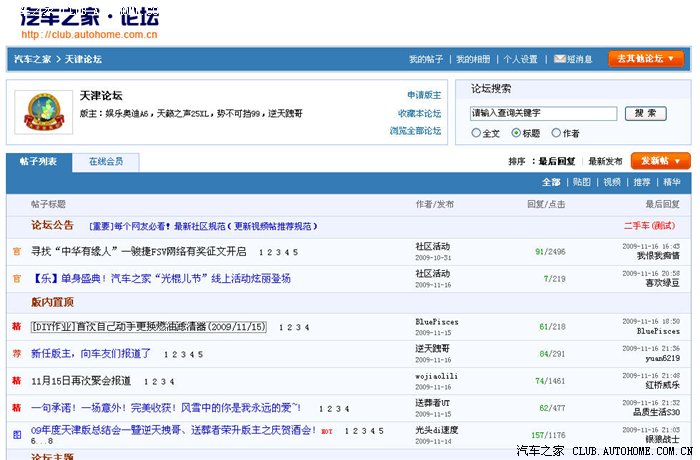This screenshot has width=700, height=460.
Task: Click the 天津论坛 forum emblem image
Action: point(44,112)
